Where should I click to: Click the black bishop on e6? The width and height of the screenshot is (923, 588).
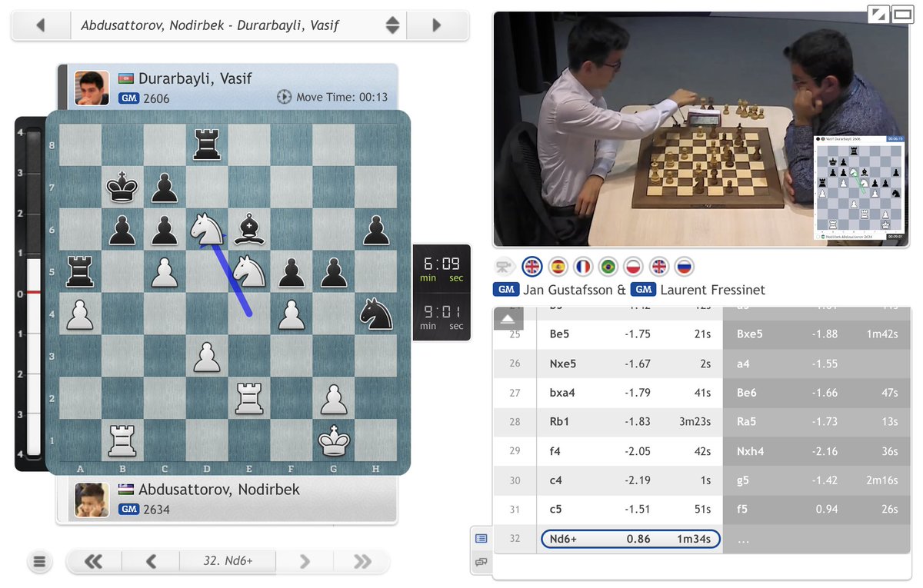(249, 229)
